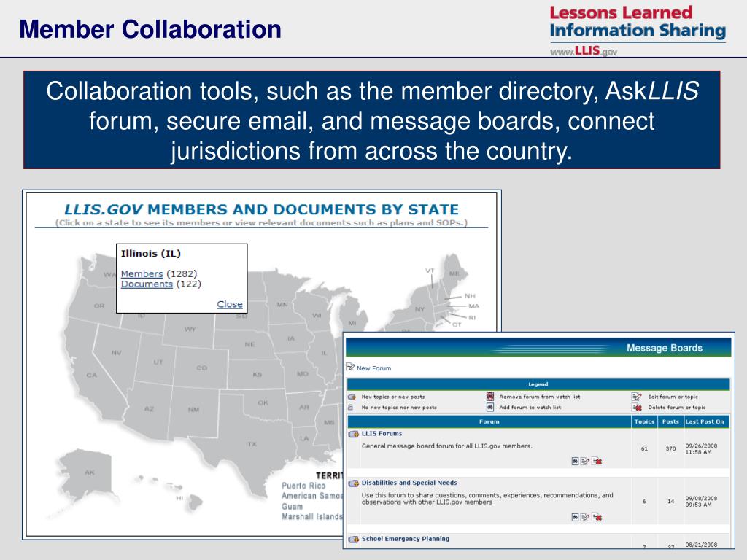Create a New Forum via text link
Viewport: 747px width, 560px height.
point(374,368)
